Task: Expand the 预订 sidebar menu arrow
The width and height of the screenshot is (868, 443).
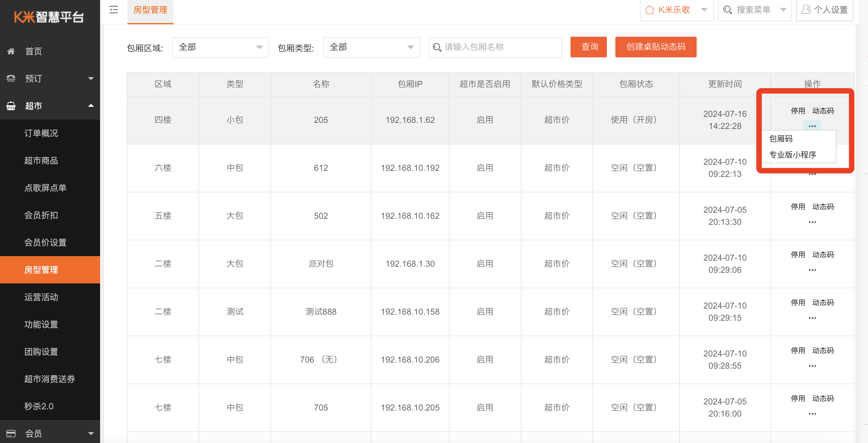Action: click(x=91, y=79)
